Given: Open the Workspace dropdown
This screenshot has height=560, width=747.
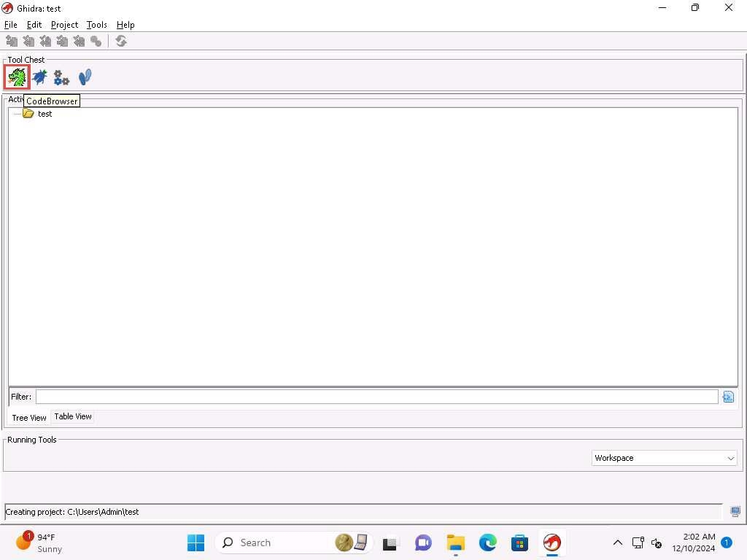Looking at the screenshot, I should (x=664, y=458).
